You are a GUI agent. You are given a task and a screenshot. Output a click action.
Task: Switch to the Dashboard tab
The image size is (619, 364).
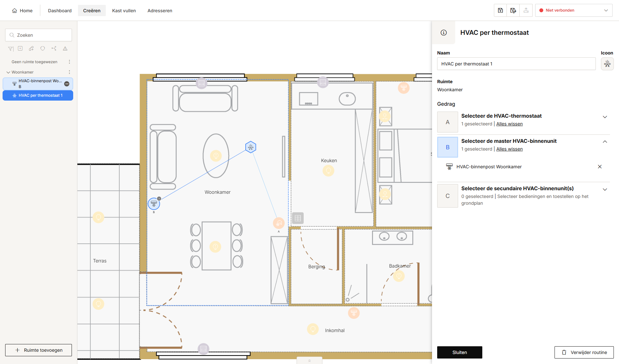click(x=60, y=11)
